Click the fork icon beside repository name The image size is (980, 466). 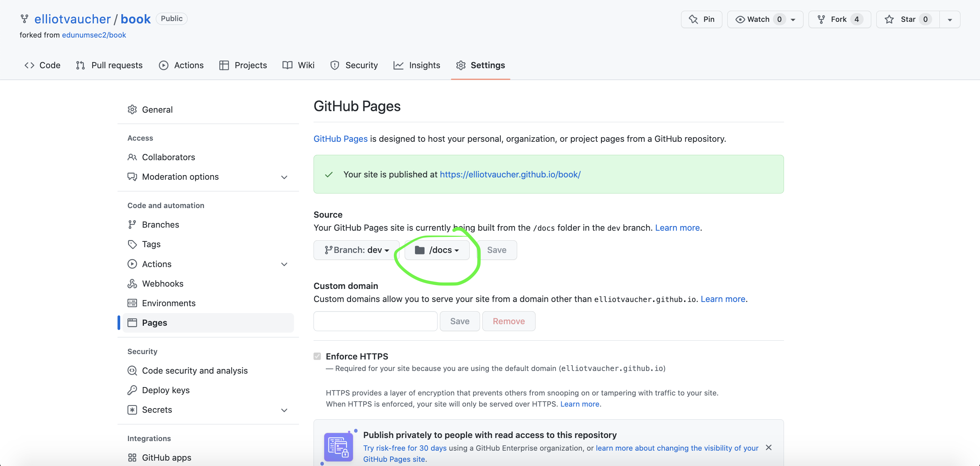pyautogui.click(x=24, y=19)
